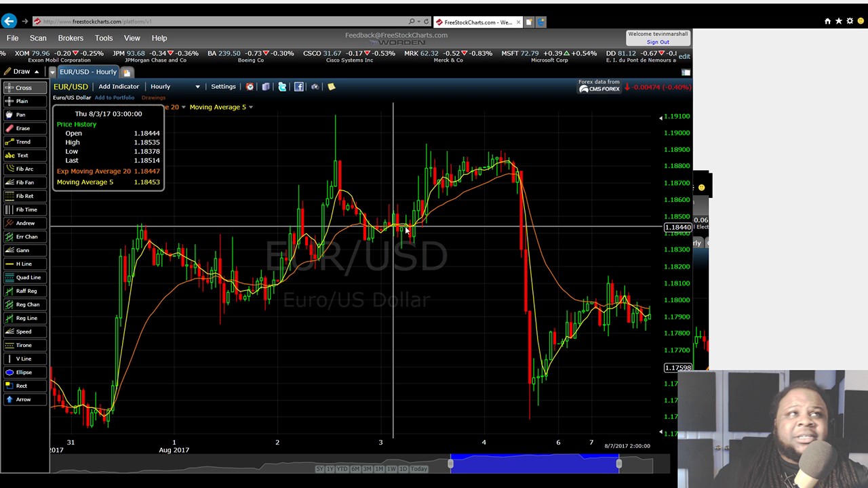Screen dimensions: 868x488
Task: Open the Help menu
Action: 159,38
